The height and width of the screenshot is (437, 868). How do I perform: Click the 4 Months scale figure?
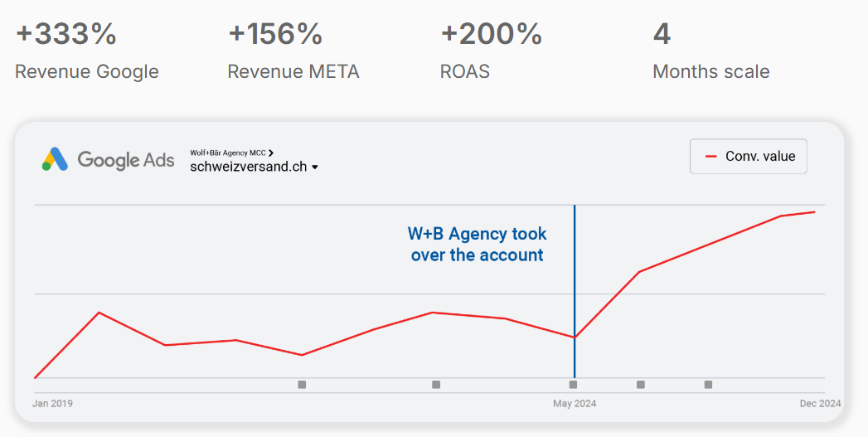click(662, 34)
